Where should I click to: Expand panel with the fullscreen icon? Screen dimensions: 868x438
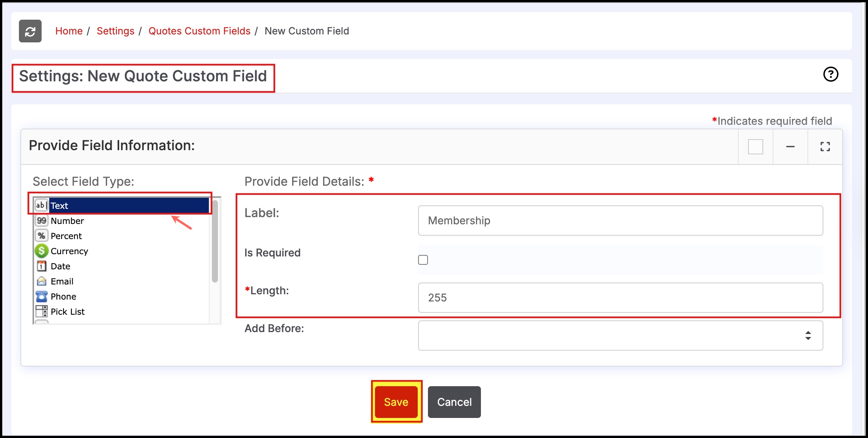tap(825, 147)
